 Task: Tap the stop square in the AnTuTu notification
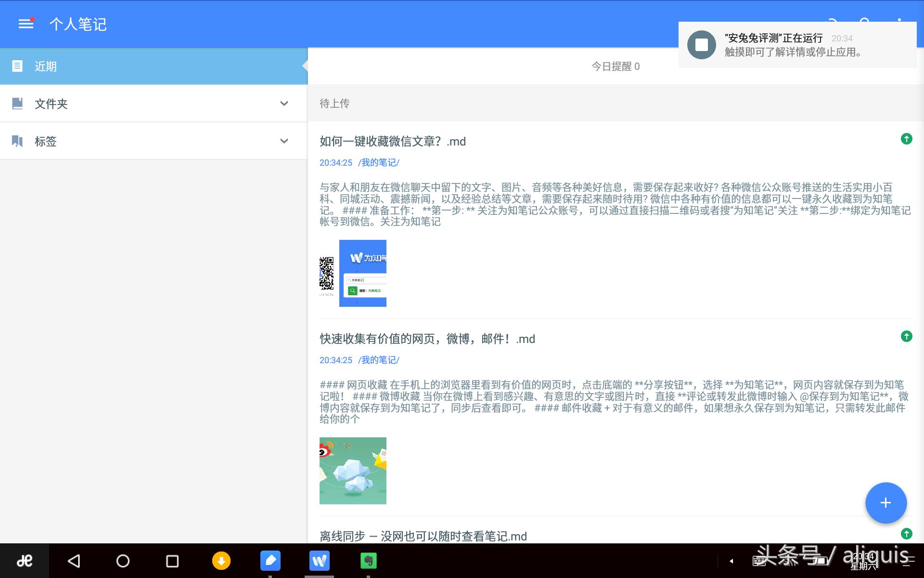(x=702, y=44)
